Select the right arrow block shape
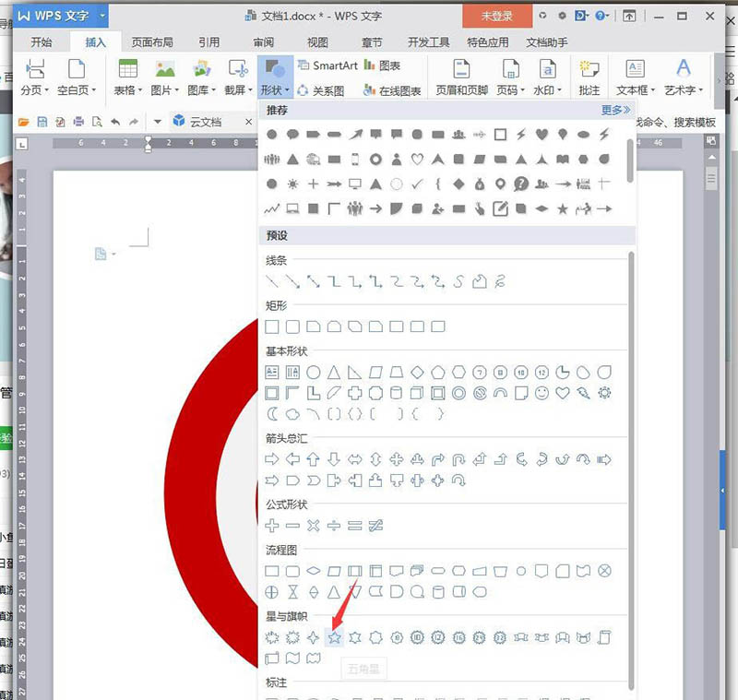This screenshot has width=738, height=700. click(272, 458)
